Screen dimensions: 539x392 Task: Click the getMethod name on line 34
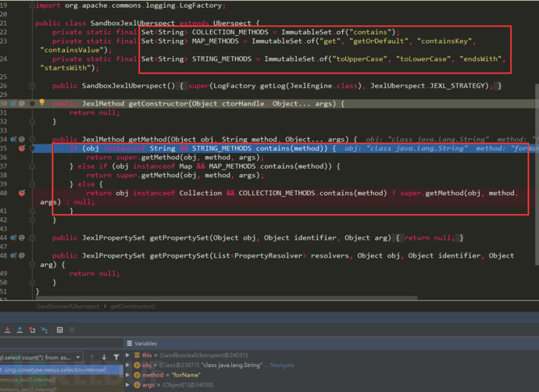click(148, 139)
